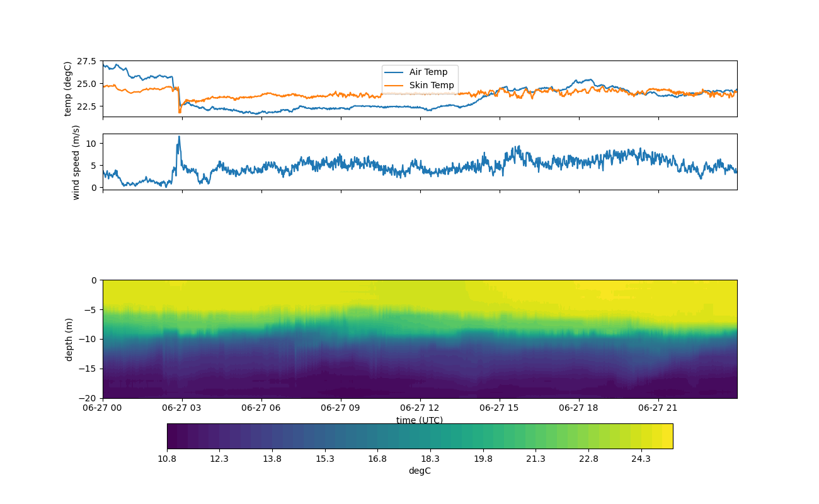
Task: Click the "time (UTC)" x-axis label
Action: (x=419, y=420)
